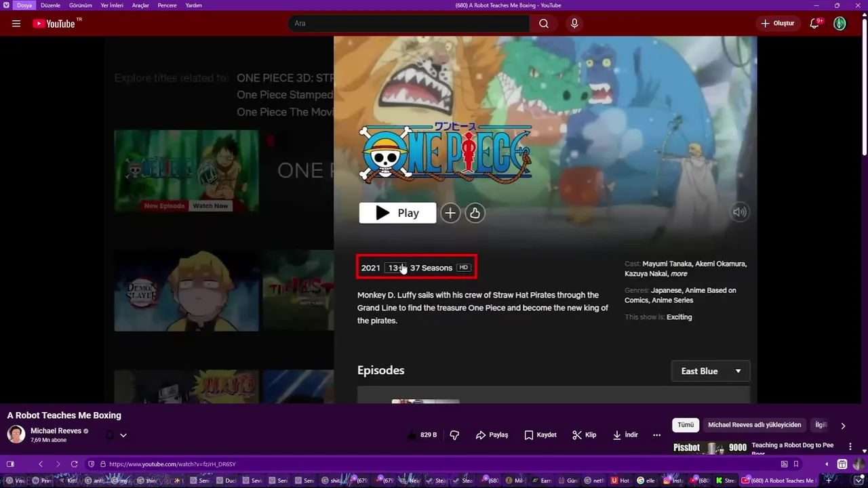Click 'Watch Now' label on One Piece card

click(210, 206)
